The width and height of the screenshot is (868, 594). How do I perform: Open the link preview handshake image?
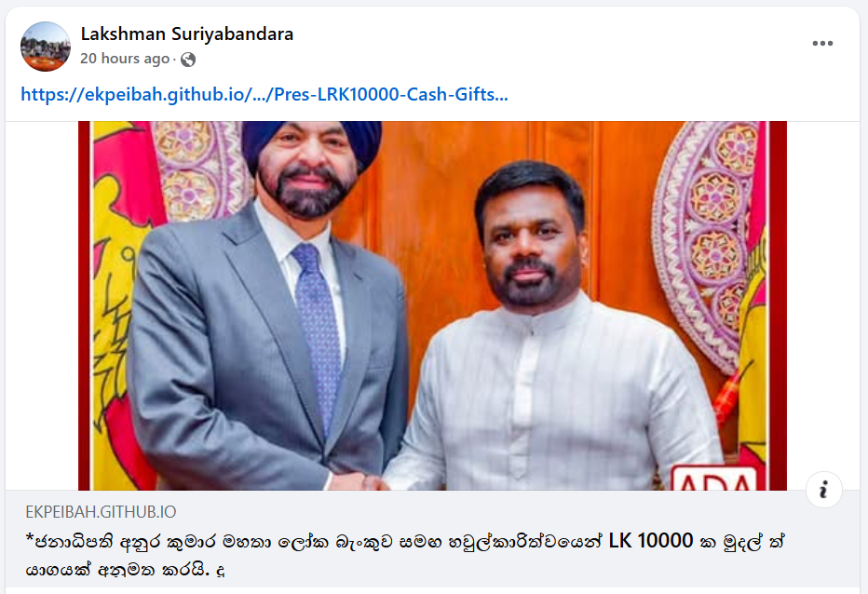(432, 305)
